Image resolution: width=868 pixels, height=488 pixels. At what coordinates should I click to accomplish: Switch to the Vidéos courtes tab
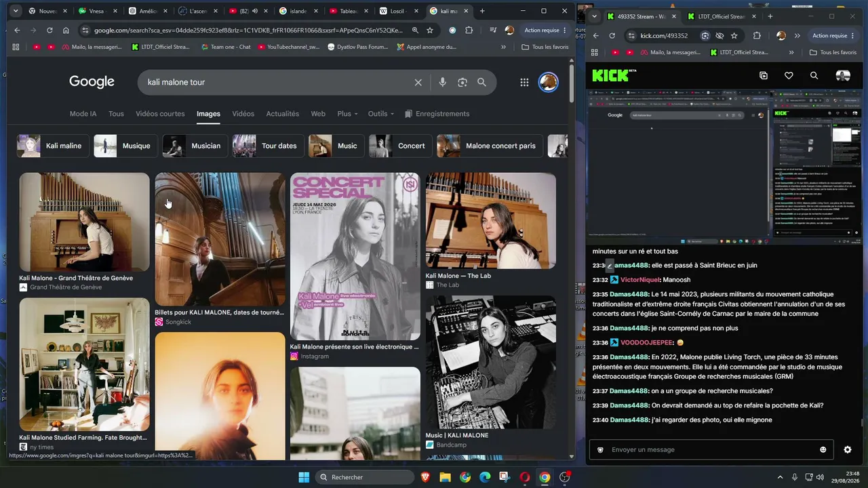click(x=160, y=114)
